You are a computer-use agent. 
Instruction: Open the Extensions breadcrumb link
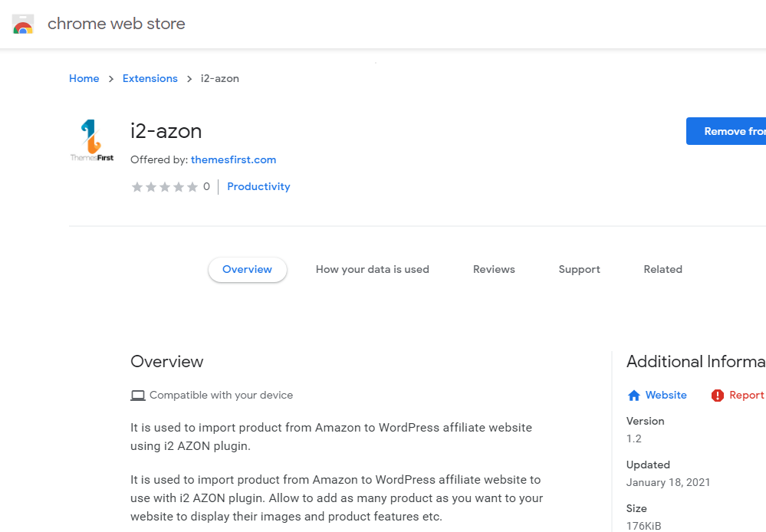150,79
